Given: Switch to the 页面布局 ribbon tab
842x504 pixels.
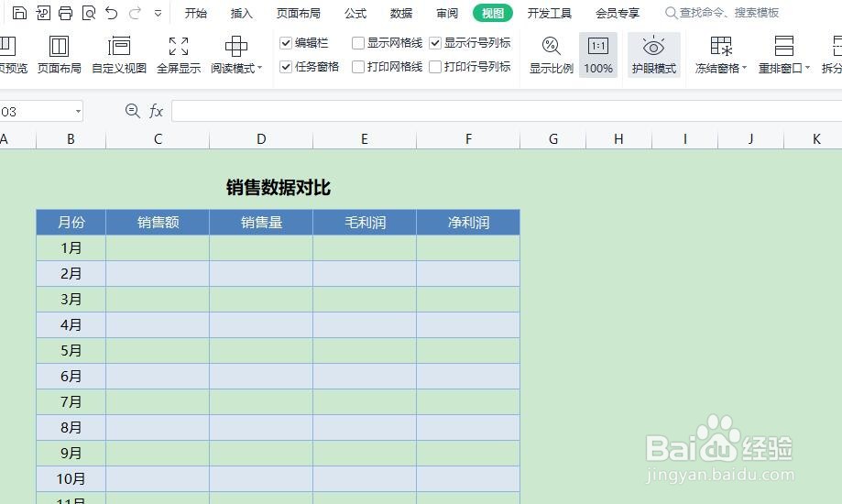Looking at the screenshot, I should [x=298, y=13].
